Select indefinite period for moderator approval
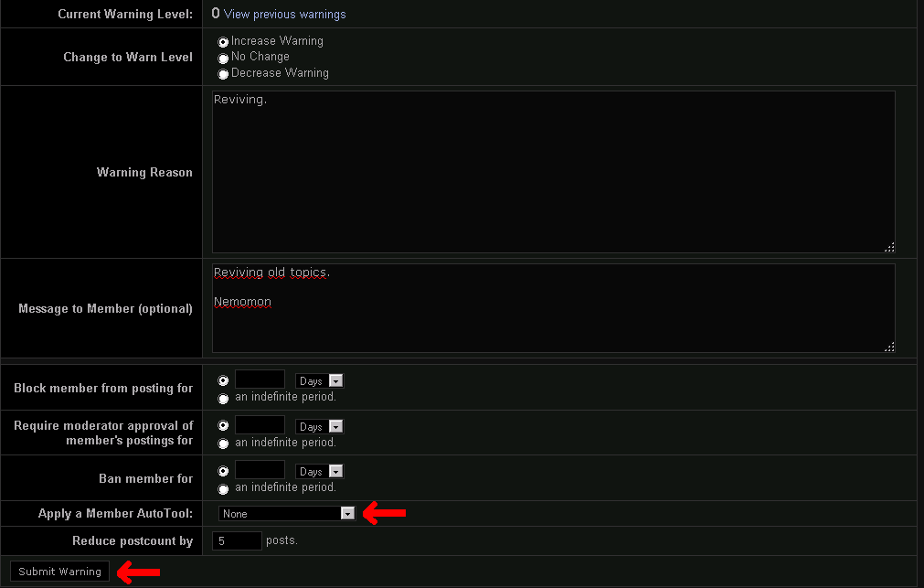 coord(223,444)
